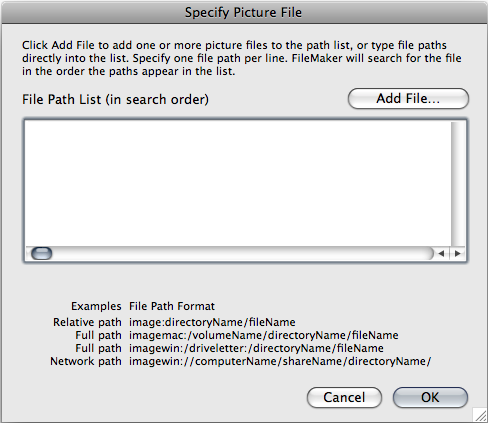Click the empty horizontal scrollbar track
The width and height of the screenshot is (488, 423).
tap(243, 254)
